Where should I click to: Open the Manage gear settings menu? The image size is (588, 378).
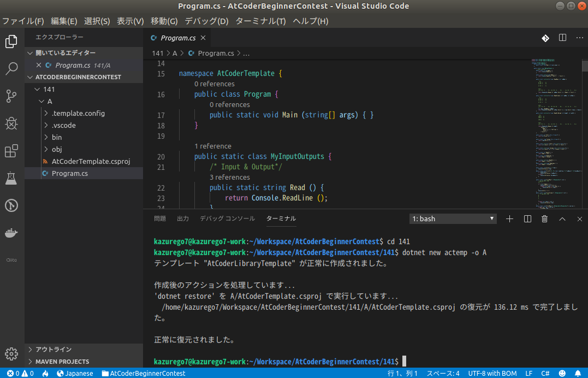coord(11,353)
